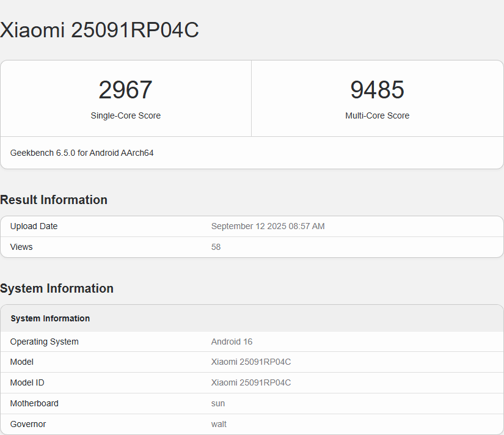
Task: Select the motherboard value sun
Action: click(218, 403)
